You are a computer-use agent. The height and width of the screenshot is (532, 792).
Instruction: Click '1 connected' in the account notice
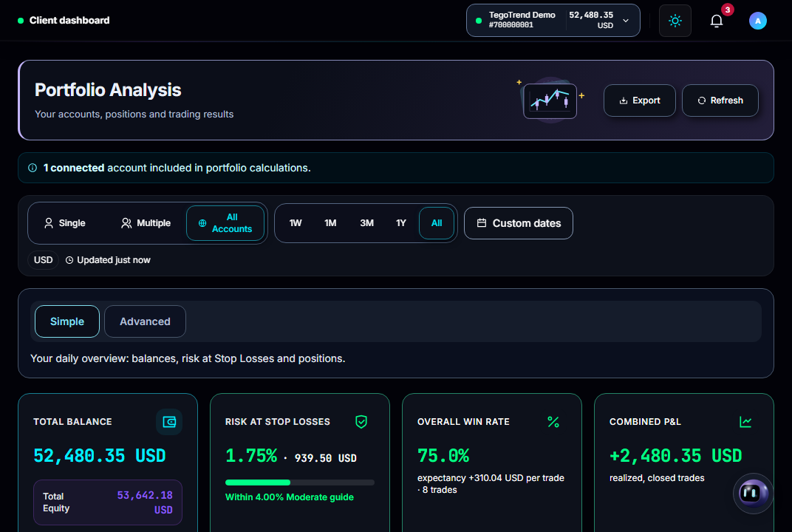tap(74, 168)
